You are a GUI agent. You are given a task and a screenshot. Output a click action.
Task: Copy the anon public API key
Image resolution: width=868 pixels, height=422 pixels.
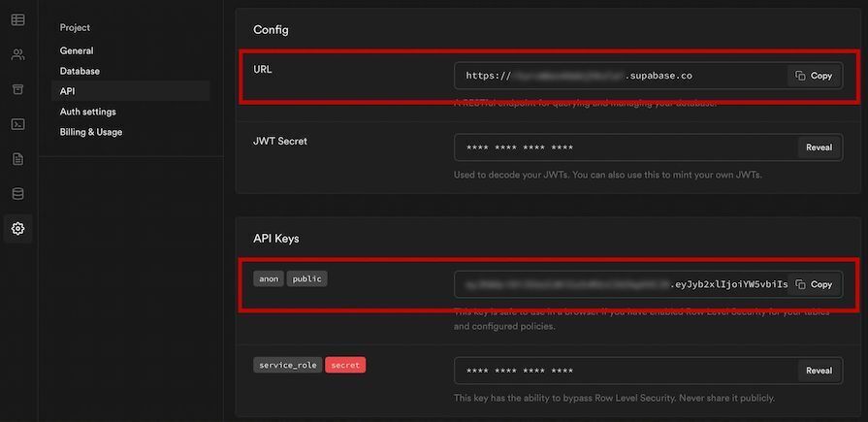click(x=814, y=284)
